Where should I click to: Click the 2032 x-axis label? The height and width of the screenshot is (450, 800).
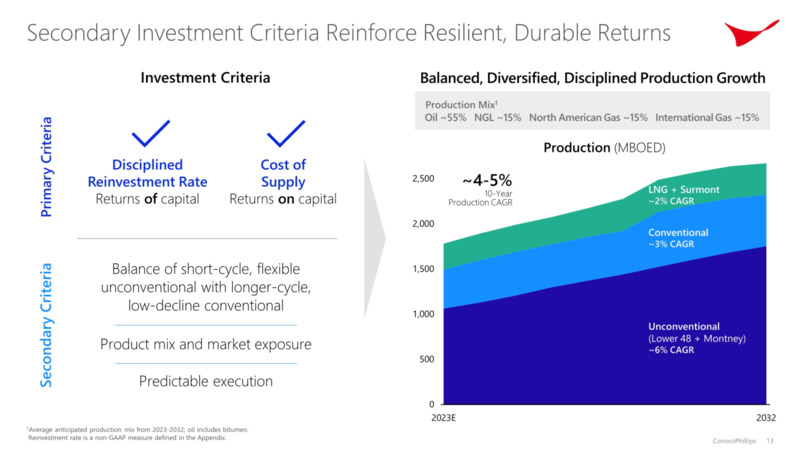[x=766, y=418]
